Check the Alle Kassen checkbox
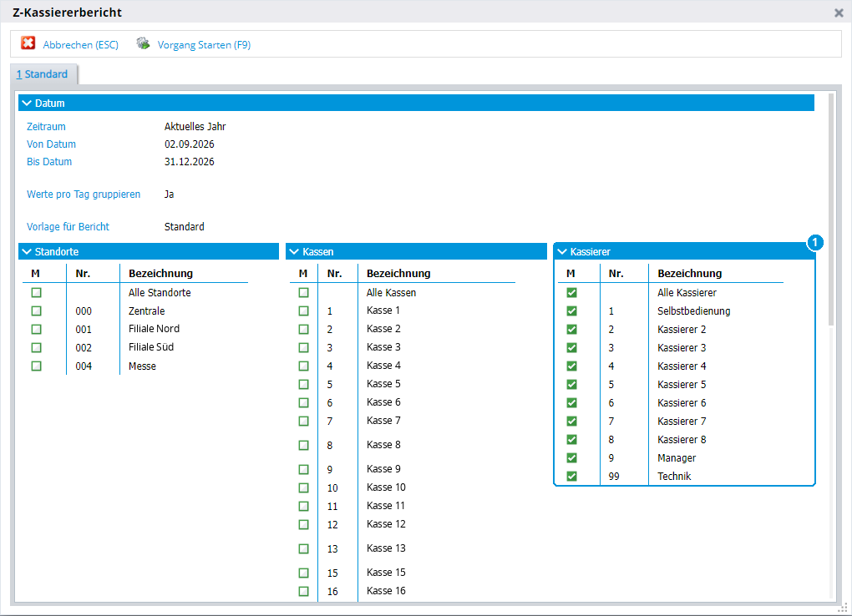This screenshot has height=616, width=852. 304,293
